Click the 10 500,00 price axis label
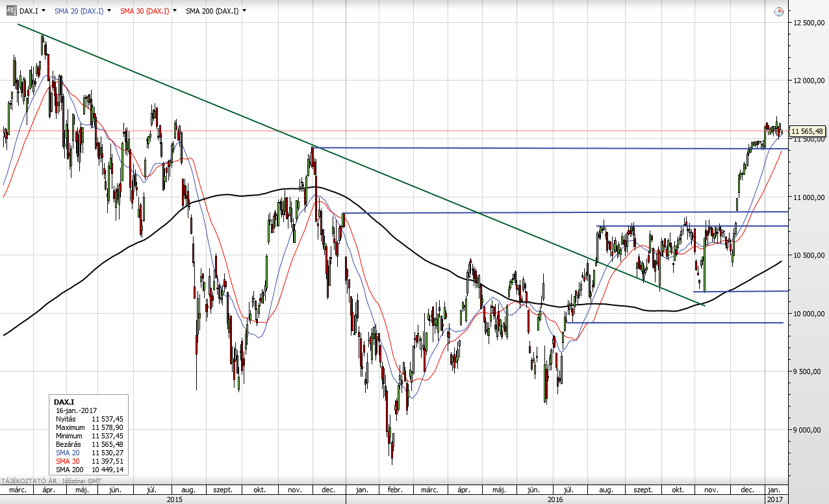This screenshot has width=829, height=504. point(808,255)
